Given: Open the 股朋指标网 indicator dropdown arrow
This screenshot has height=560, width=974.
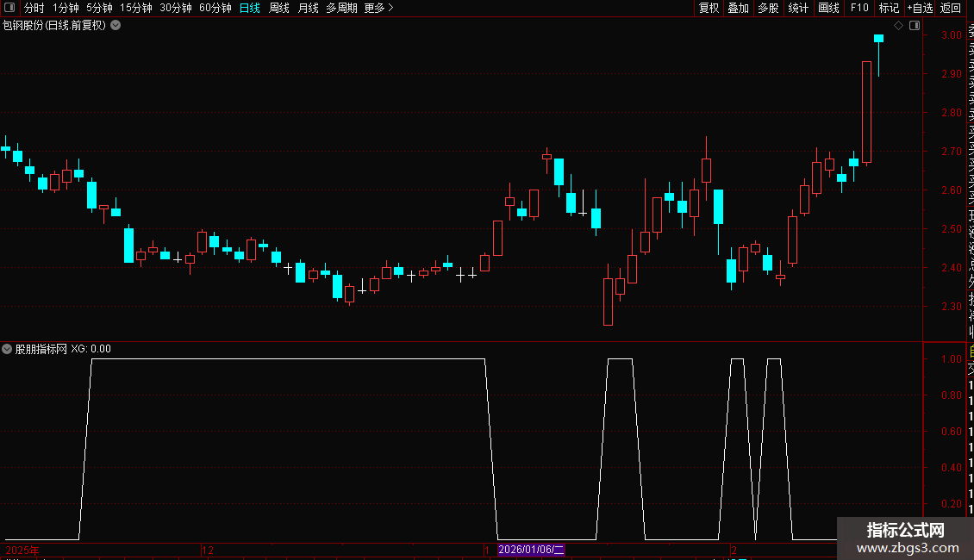Looking at the screenshot, I should 7,349.
